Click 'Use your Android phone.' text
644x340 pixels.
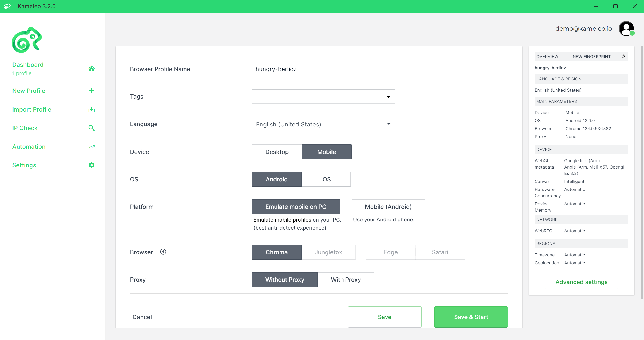[x=383, y=220]
